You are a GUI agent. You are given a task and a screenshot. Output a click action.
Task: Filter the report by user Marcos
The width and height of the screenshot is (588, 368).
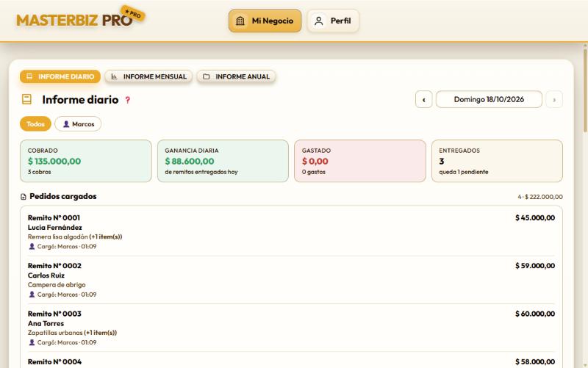pyautogui.click(x=78, y=124)
